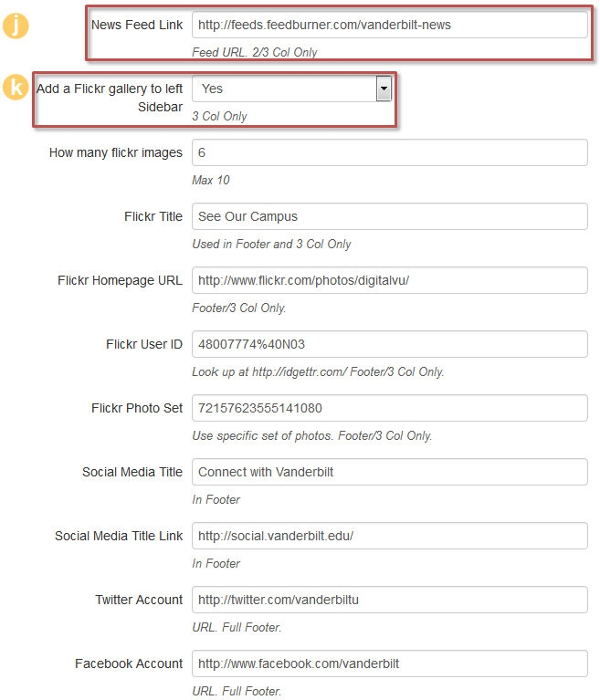Edit the Flickr Homepage URL field
Image resolution: width=600 pixels, height=700 pixels.
point(389,280)
